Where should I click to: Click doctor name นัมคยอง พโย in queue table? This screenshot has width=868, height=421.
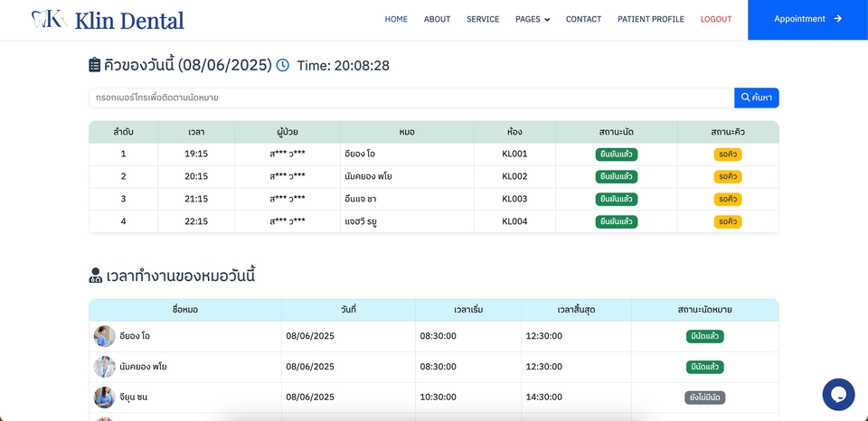[369, 176]
